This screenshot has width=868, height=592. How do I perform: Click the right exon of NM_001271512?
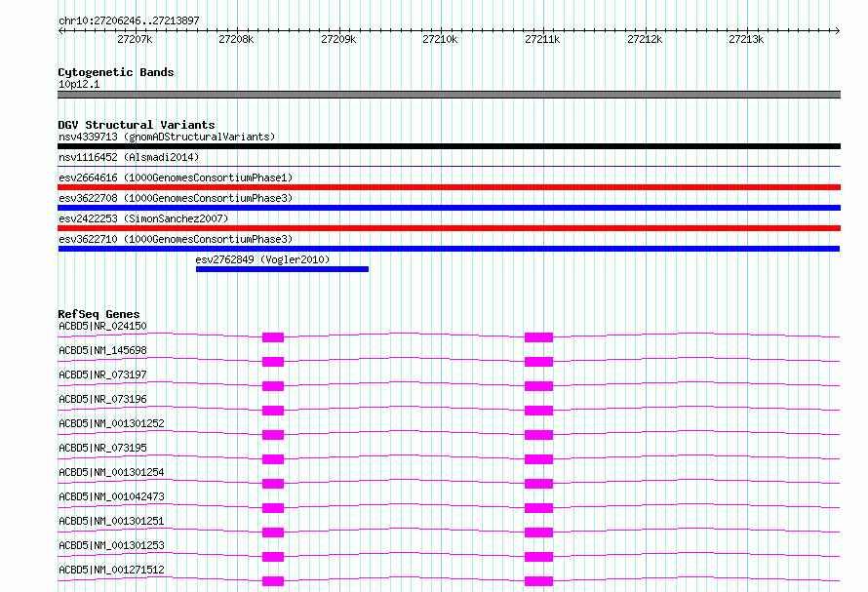point(538,581)
